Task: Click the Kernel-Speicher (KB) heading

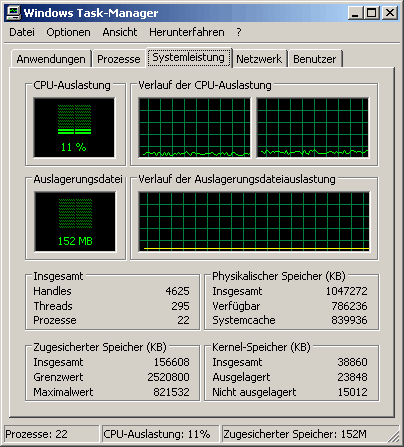Action: (261, 347)
